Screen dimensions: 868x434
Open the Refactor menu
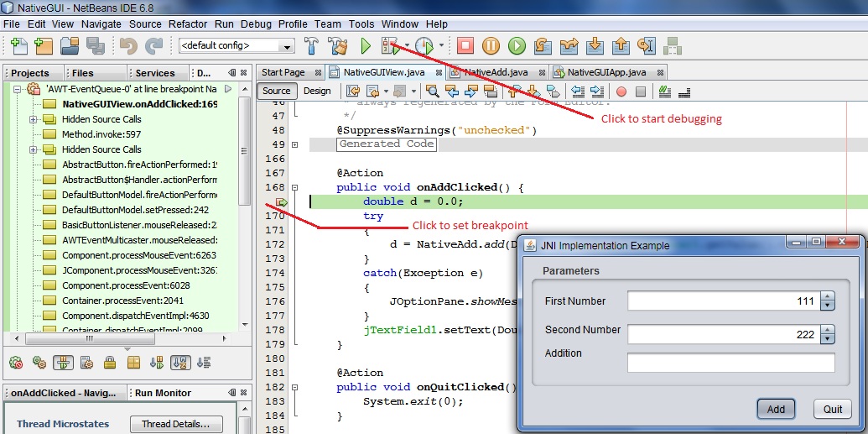click(x=188, y=24)
